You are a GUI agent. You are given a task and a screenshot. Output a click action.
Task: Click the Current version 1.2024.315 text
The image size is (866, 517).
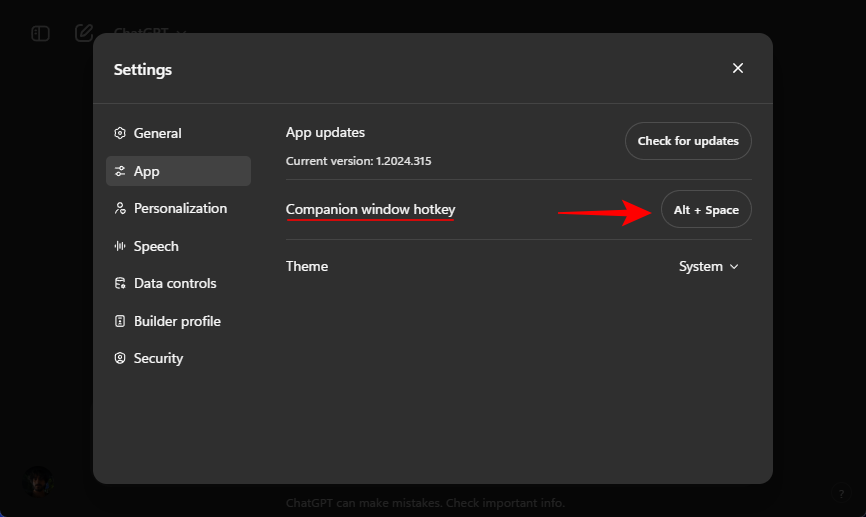[358, 160]
